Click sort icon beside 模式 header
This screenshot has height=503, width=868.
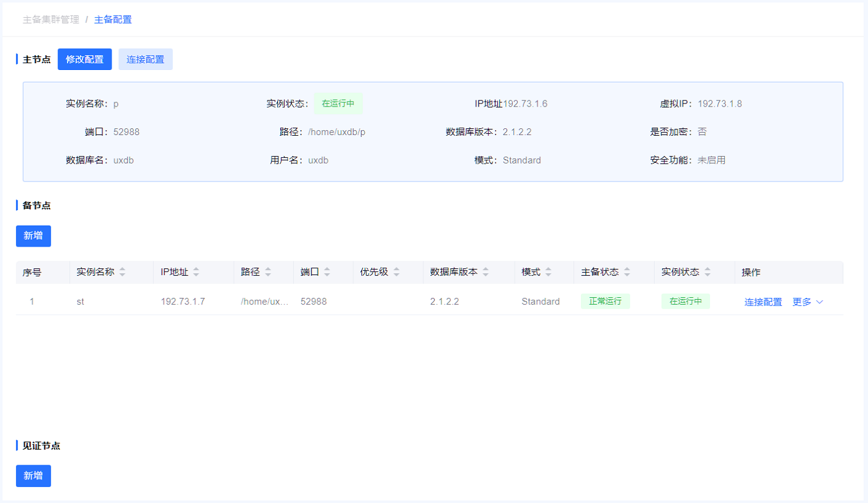point(548,272)
